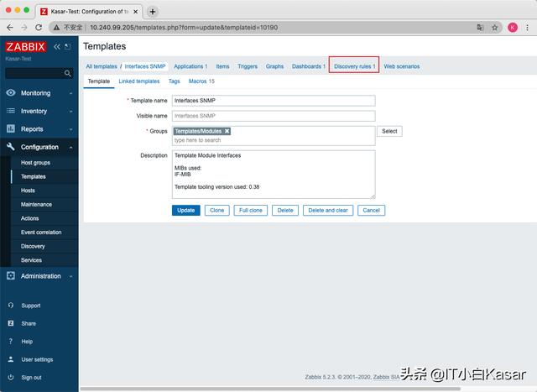Image resolution: width=537 pixels, height=392 pixels.
Task: Open Host groups in Configuration
Action: click(x=35, y=162)
